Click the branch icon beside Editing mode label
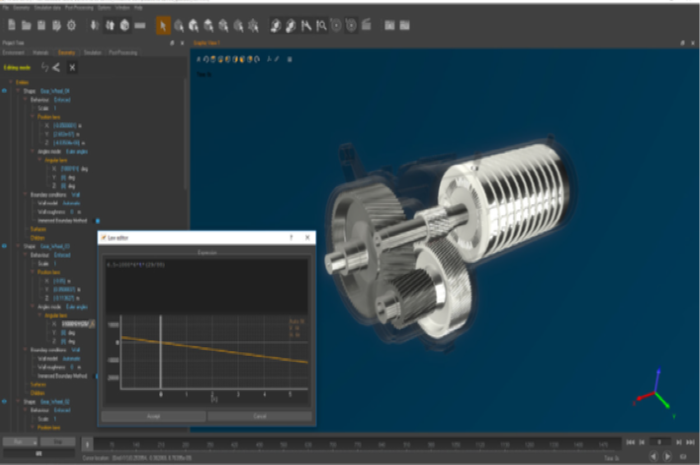 click(x=56, y=67)
